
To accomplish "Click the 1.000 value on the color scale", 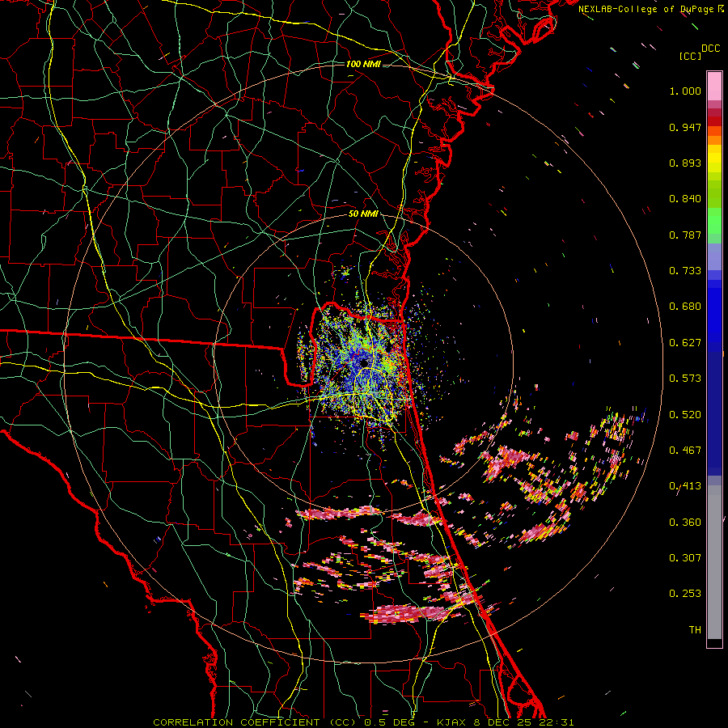I will coord(685,91).
